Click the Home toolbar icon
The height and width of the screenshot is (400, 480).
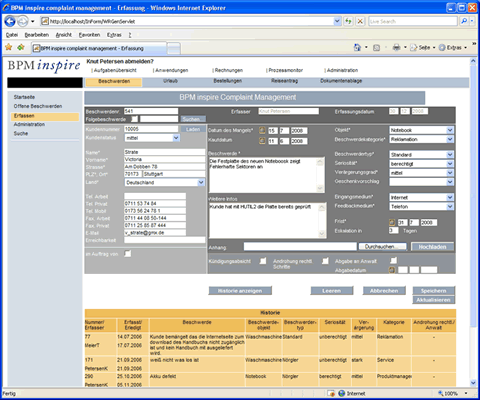pos(357,47)
